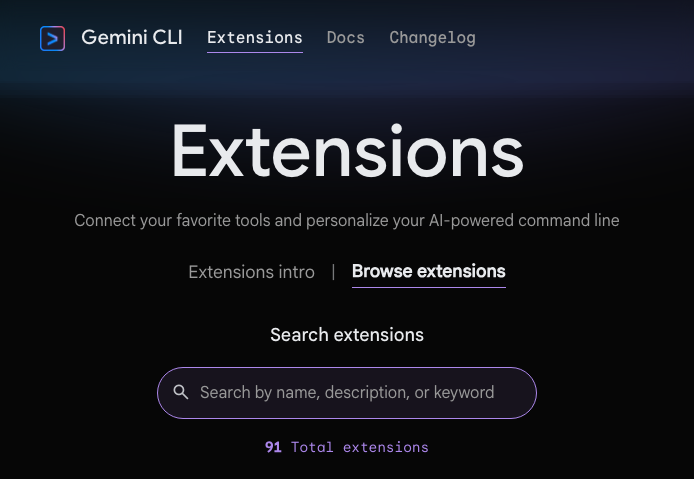Switch to the Extensions intro tab
694x479 pixels.
point(251,272)
